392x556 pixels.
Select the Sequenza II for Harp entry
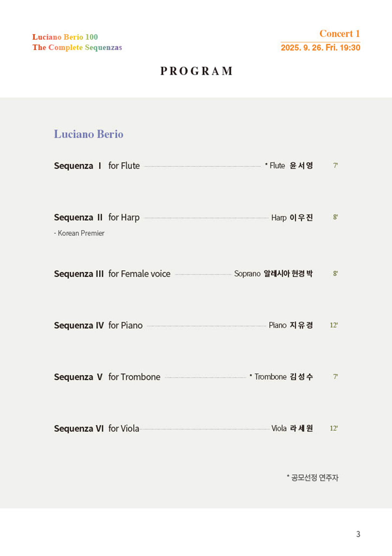coord(97,217)
